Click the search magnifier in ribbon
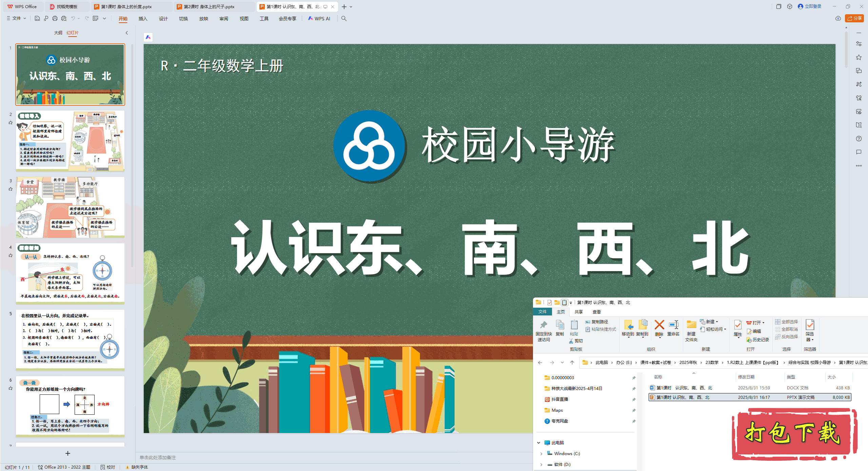The image size is (868, 471). tap(344, 18)
